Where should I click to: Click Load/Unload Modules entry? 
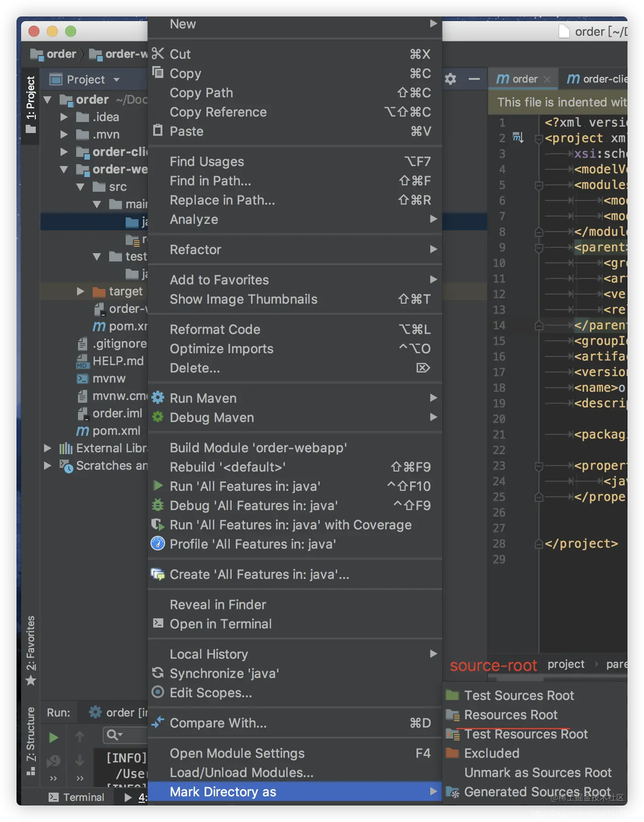[x=295, y=772]
